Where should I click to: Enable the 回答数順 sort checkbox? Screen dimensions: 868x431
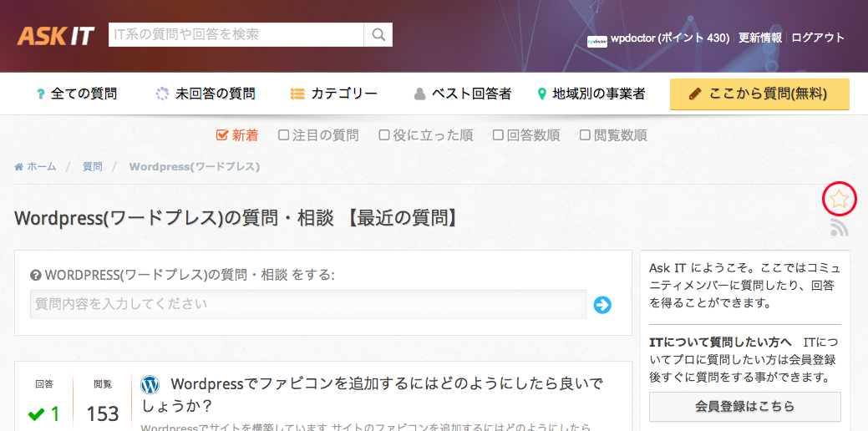point(498,135)
